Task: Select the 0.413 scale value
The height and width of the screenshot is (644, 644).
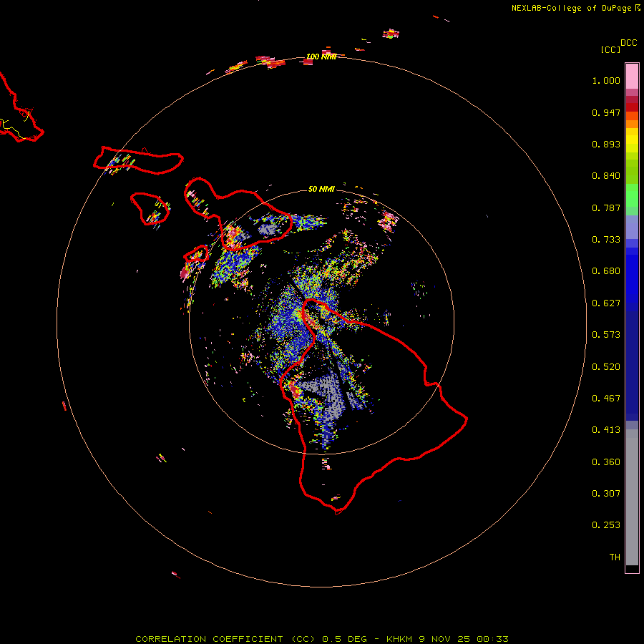Action: [606, 430]
